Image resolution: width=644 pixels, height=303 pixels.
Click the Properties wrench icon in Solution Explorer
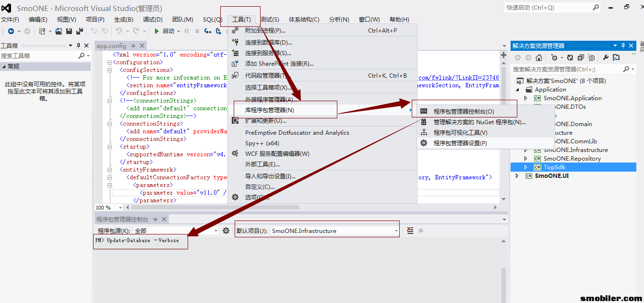(x=606, y=58)
